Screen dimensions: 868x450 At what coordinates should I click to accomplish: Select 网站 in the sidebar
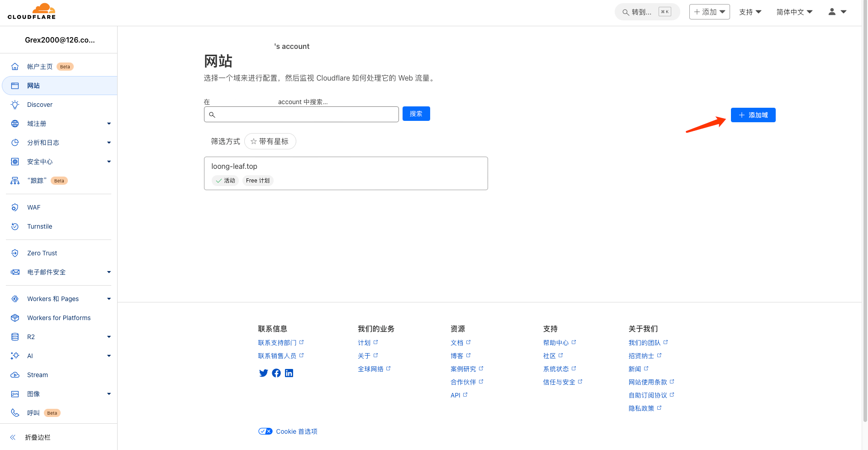(x=60, y=86)
